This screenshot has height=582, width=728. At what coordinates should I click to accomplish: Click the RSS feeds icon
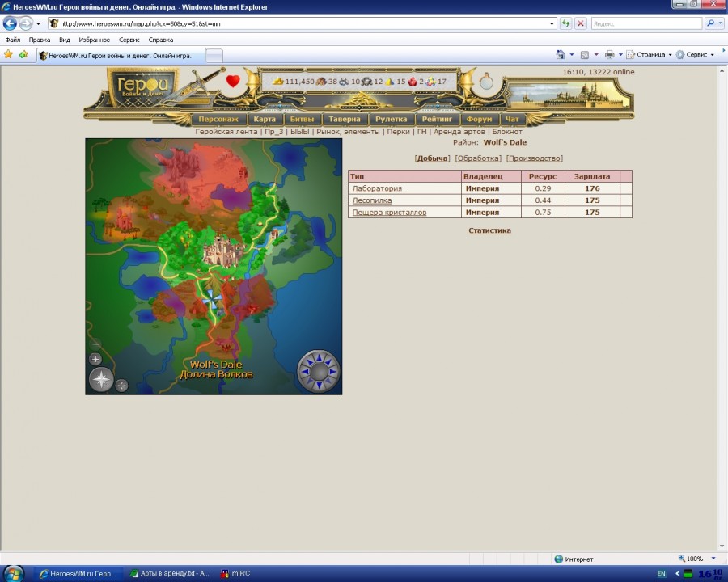pos(585,55)
